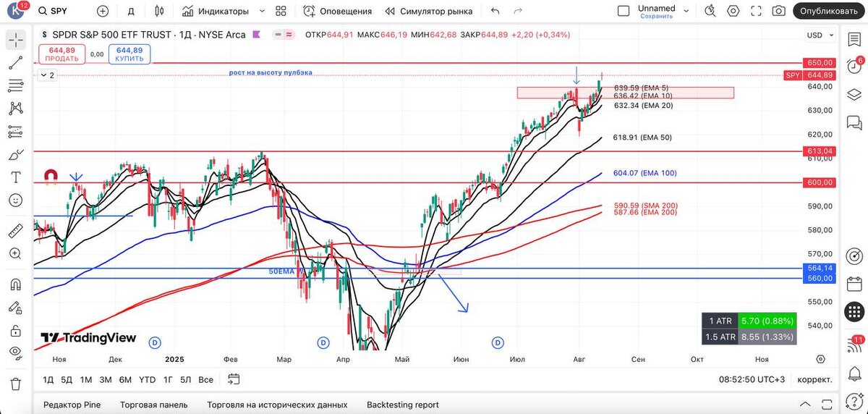Image resolution: width=868 pixels, height=414 pixels.
Task: Select the 6М date range
Action: pos(125,379)
